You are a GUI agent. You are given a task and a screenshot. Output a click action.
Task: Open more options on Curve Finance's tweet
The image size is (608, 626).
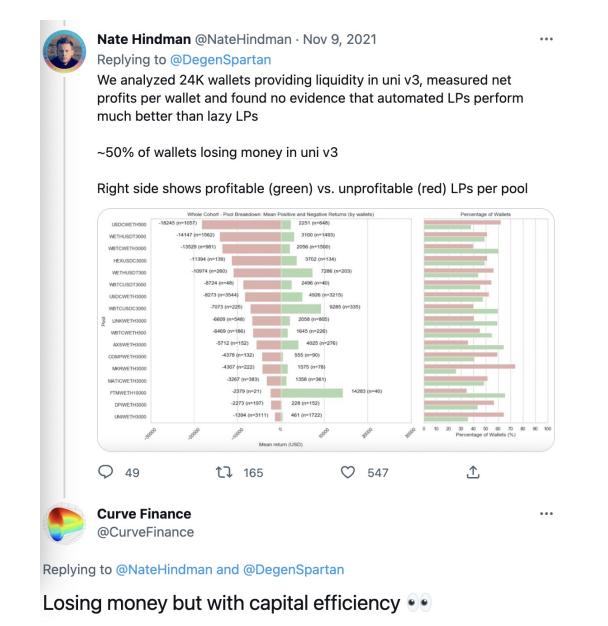545,514
